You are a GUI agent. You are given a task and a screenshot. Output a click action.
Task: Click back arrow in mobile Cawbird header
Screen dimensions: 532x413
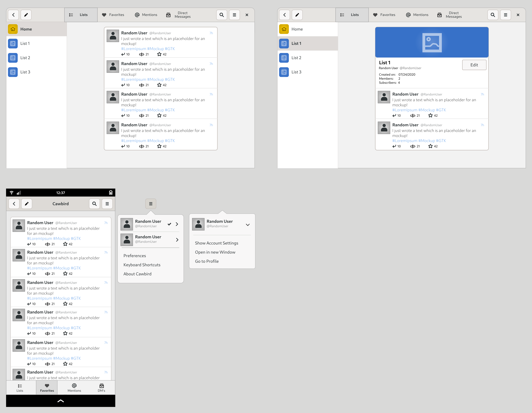click(x=14, y=204)
